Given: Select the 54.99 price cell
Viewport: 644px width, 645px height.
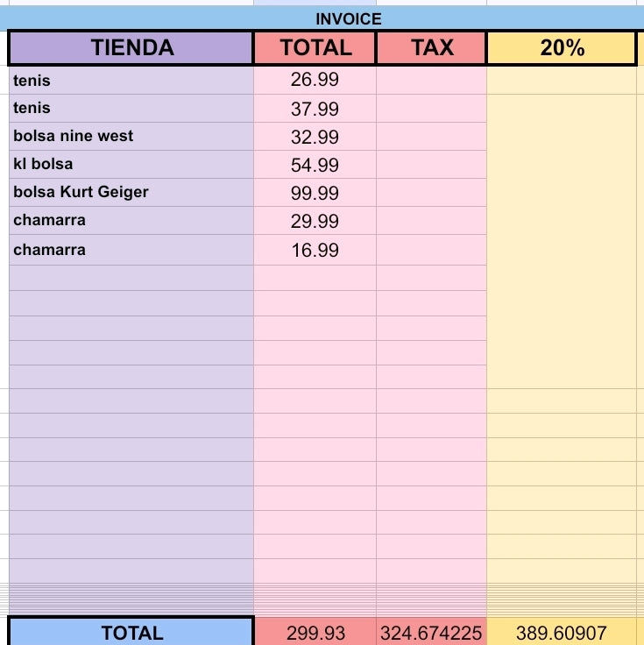Looking at the screenshot, I should pos(315,165).
